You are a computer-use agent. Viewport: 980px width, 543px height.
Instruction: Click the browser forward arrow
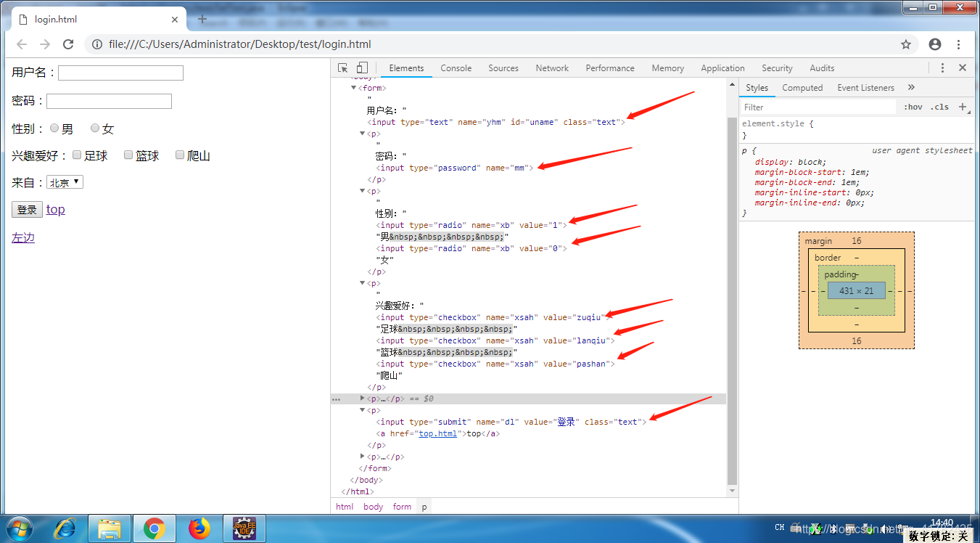point(45,44)
